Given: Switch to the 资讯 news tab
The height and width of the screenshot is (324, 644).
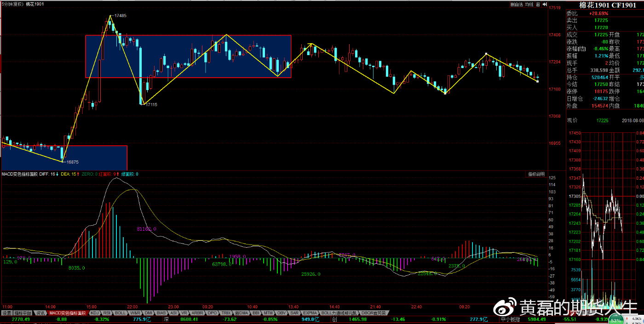Looking at the screenshot, I should pyautogui.click(x=41, y=313).
